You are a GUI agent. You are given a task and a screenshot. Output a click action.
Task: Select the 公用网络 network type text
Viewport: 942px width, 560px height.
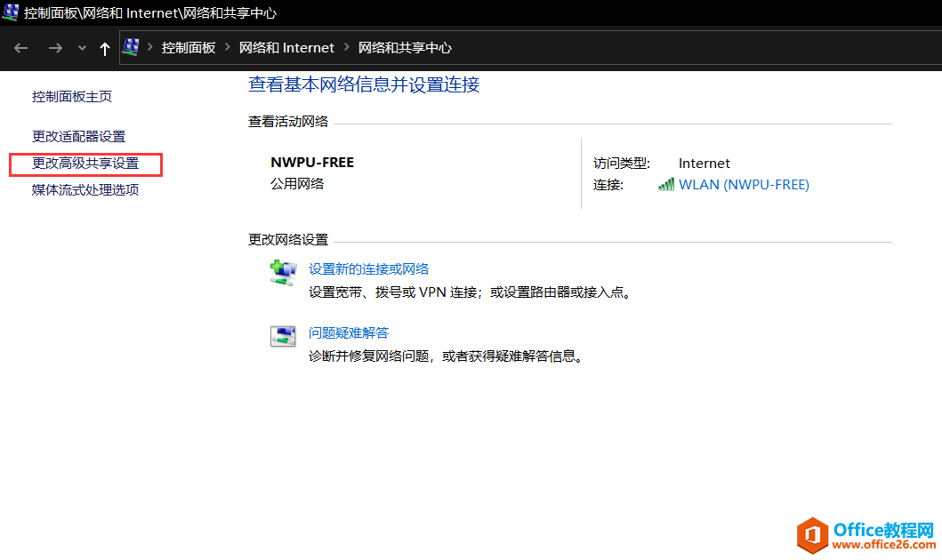297,184
